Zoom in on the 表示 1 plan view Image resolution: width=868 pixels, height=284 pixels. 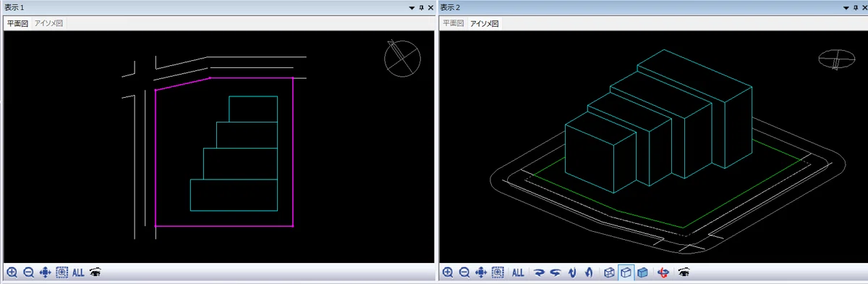[12, 272]
